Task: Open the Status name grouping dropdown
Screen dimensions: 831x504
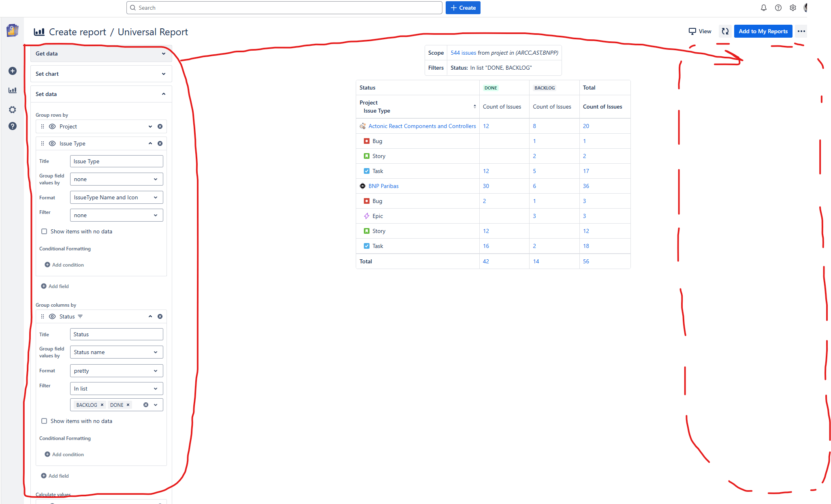Action: (116, 352)
